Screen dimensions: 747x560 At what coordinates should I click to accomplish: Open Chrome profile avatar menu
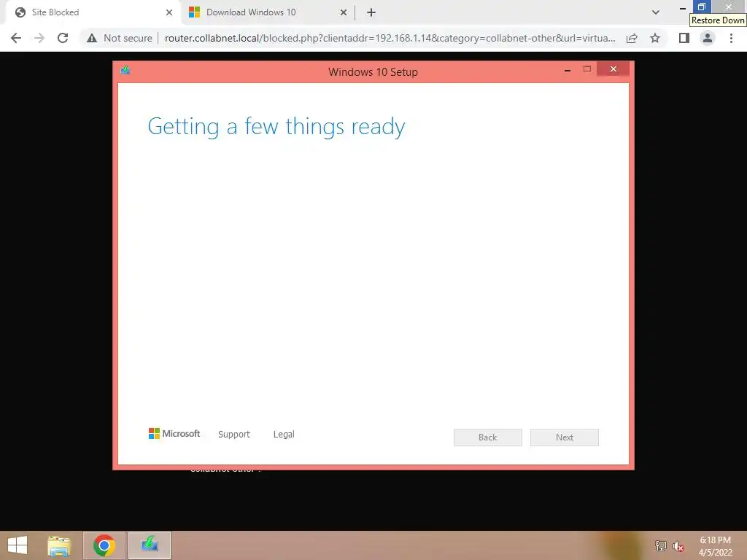click(708, 38)
